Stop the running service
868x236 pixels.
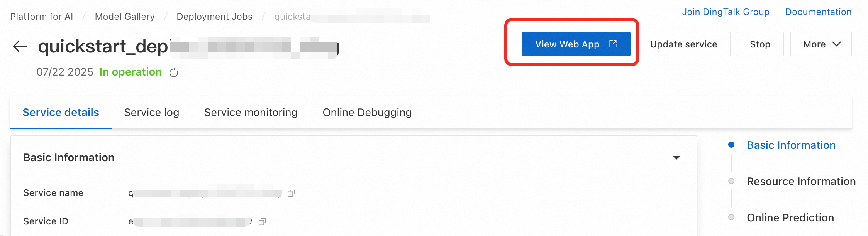click(x=760, y=44)
